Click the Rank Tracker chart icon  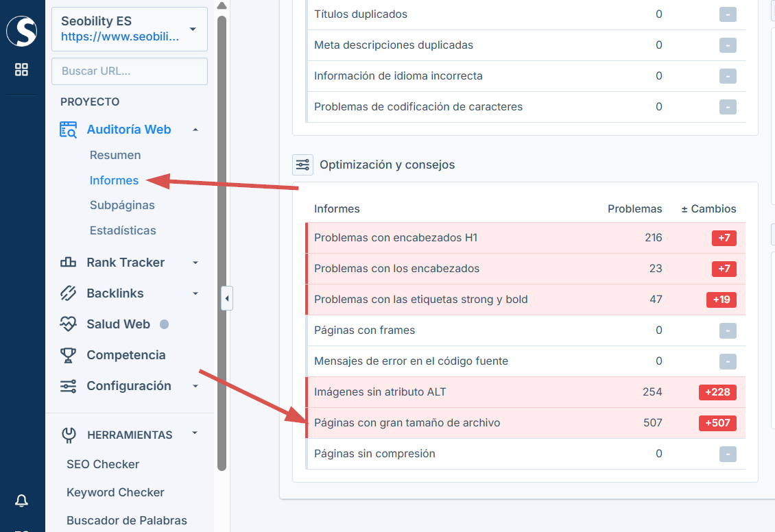pyautogui.click(x=68, y=262)
